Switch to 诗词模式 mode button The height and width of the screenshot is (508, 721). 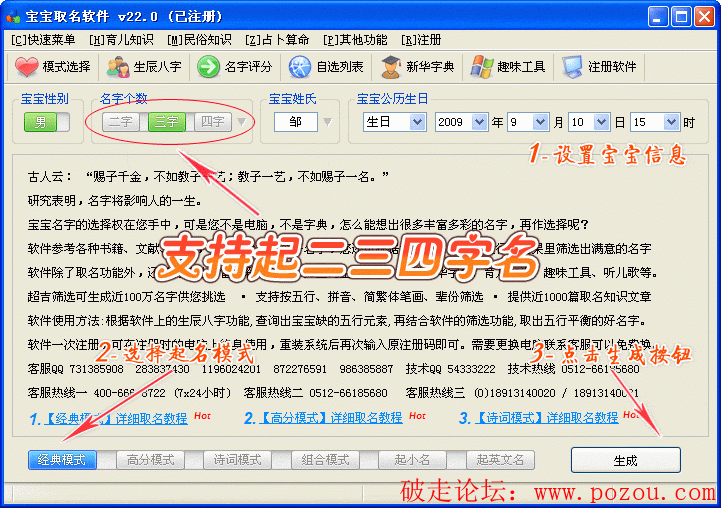[237, 460]
